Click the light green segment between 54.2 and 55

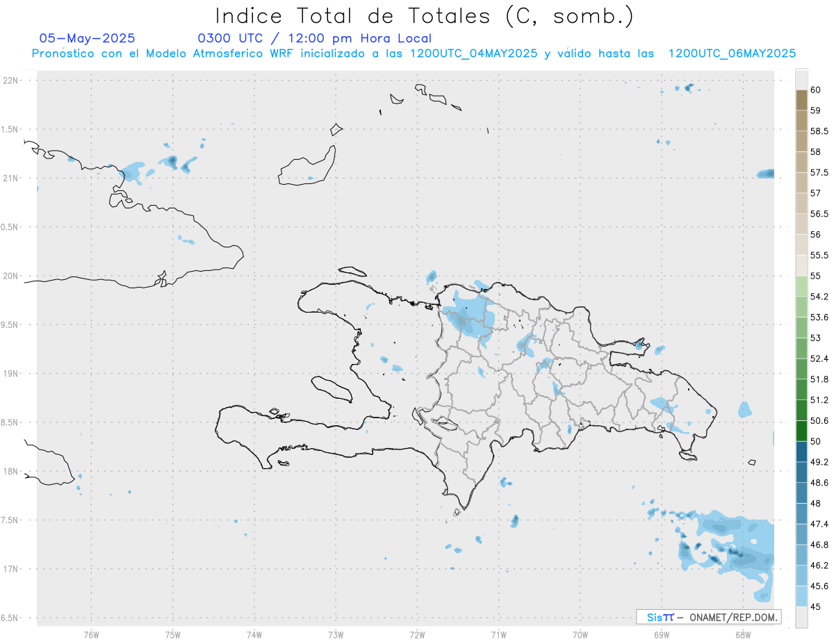coord(801,286)
